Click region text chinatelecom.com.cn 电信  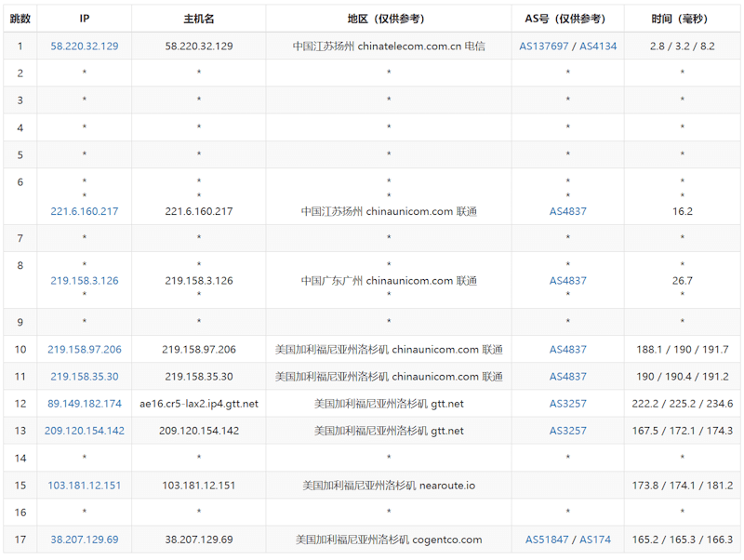[x=421, y=46]
